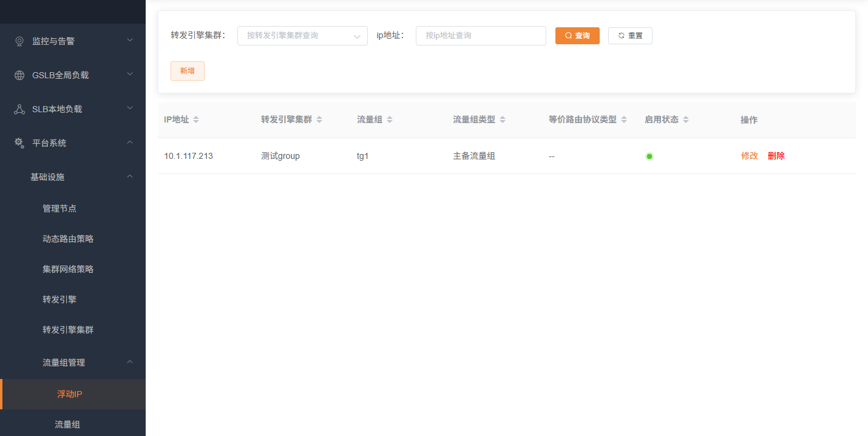Sort the table by IP地址 column
Viewport: 868px width, 436px height.
coord(195,120)
